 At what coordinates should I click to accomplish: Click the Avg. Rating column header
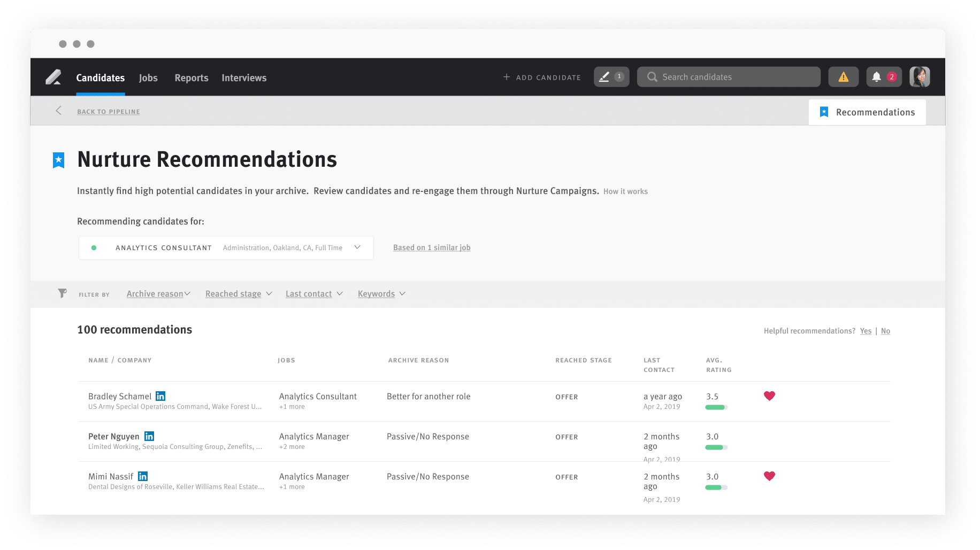point(718,365)
